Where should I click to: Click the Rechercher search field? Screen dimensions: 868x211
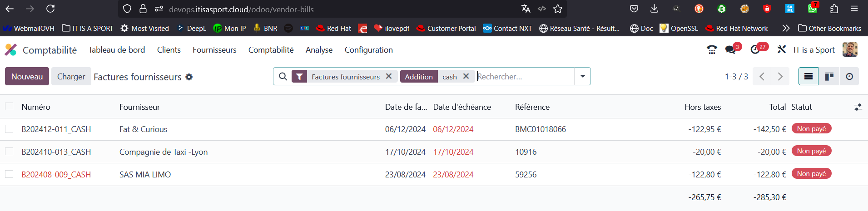tap(525, 77)
